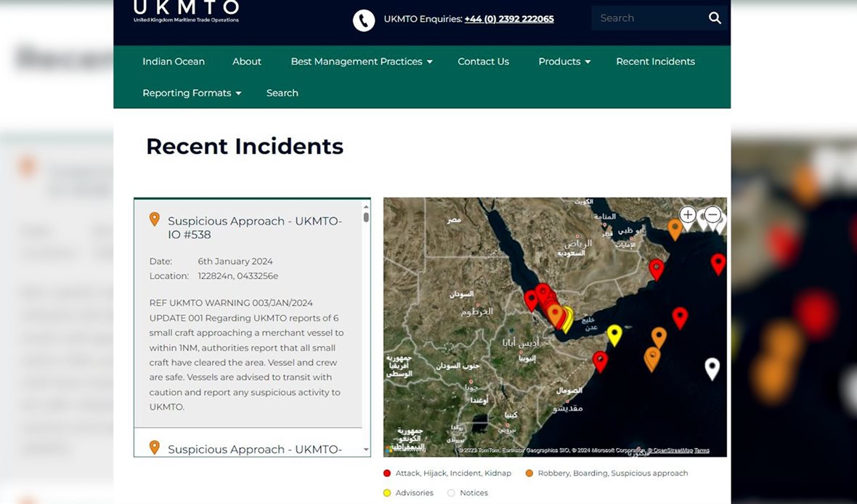Screen dimensions: 857x504
Task: Click the phone icon beside UKMTO Enquiries
Action: tap(364, 20)
